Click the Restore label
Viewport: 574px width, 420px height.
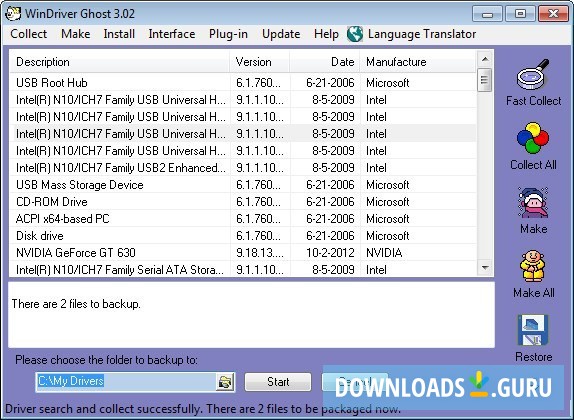pos(533,357)
